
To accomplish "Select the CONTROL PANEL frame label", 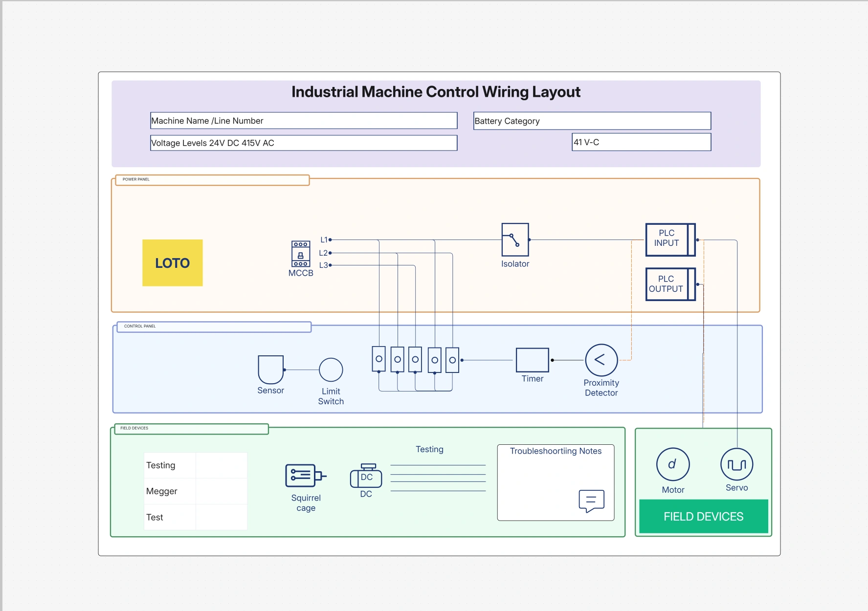I will pos(214,327).
